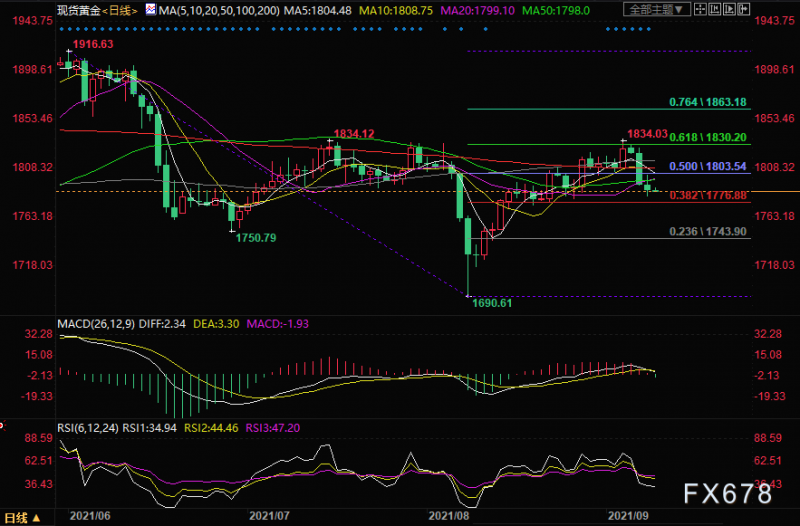Click the MA50:1798.0 value
Image resolution: width=800 pixels, height=526 pixels.
556,10
